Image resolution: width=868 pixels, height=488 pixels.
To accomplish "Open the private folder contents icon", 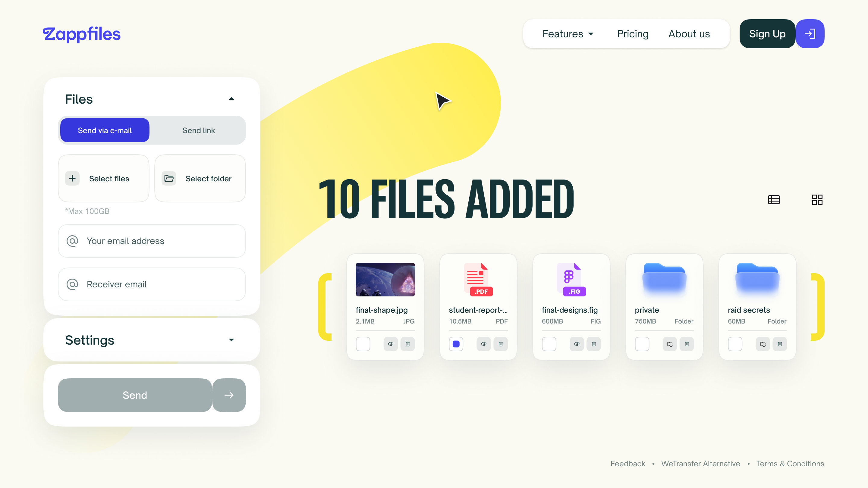I will (x=669, y=344).
